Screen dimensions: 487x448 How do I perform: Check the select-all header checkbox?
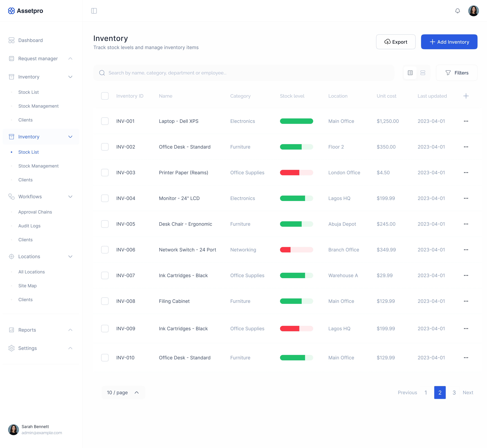pos(105,96)
